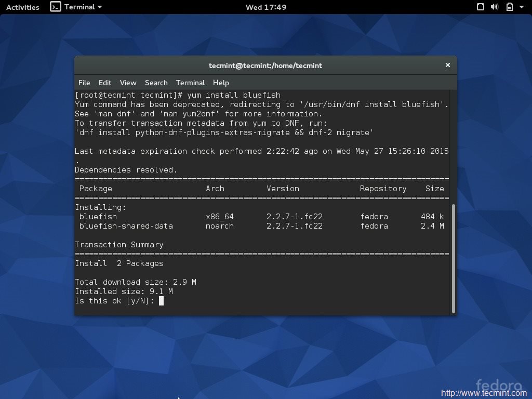Open the View menu
Image resolution: width=532 pixels, height=399 pixels.
point(128,83)
